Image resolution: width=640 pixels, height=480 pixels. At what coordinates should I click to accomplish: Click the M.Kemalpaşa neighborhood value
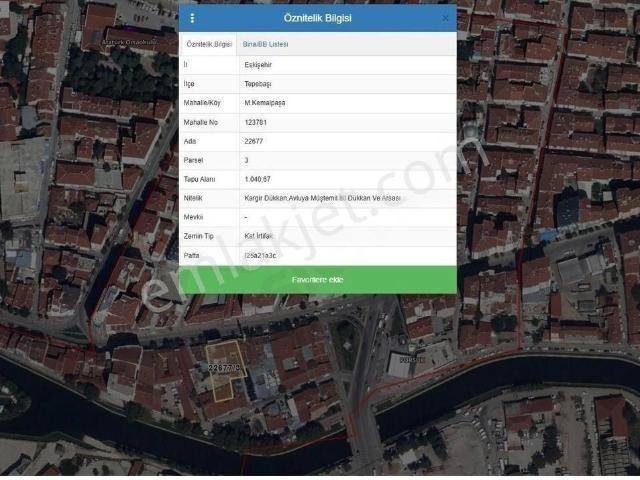click(x=265, y=102)
